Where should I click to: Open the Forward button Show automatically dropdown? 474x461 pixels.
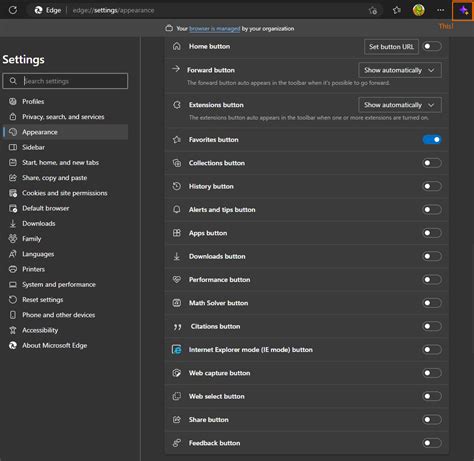400,70
